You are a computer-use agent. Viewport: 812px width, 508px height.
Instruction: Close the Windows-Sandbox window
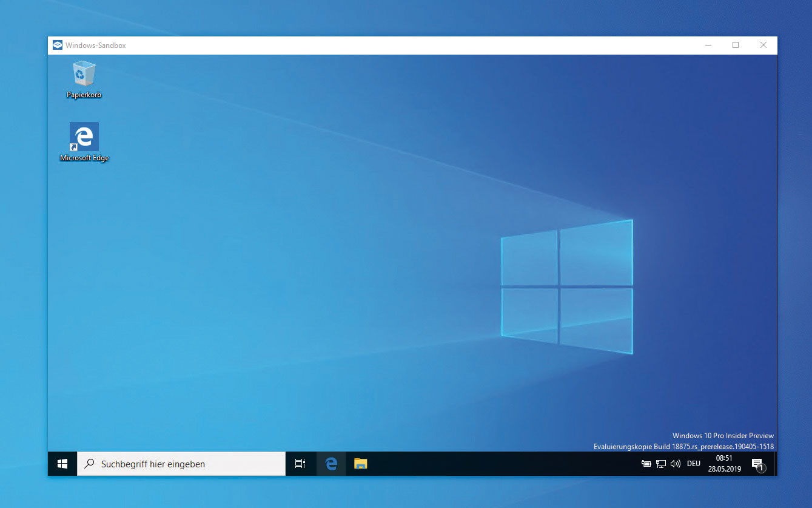[763, 45]
